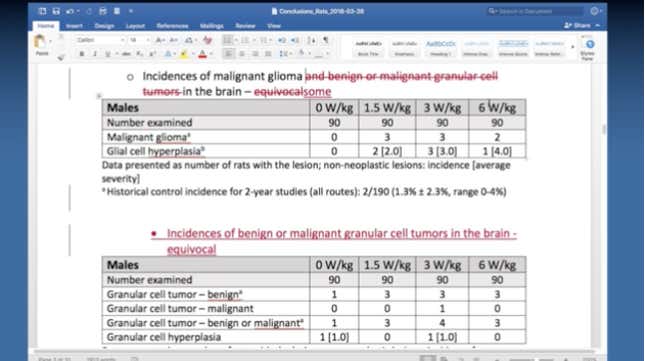Toggle superscript formatting
Screen dimensions: 645x361
[x=153, y=54]
